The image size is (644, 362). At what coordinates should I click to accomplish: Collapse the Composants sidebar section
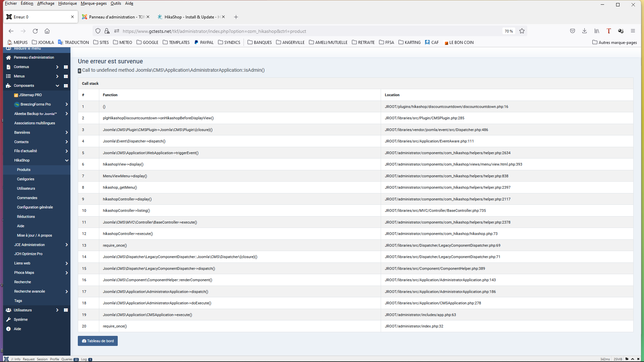pos(57,86)
